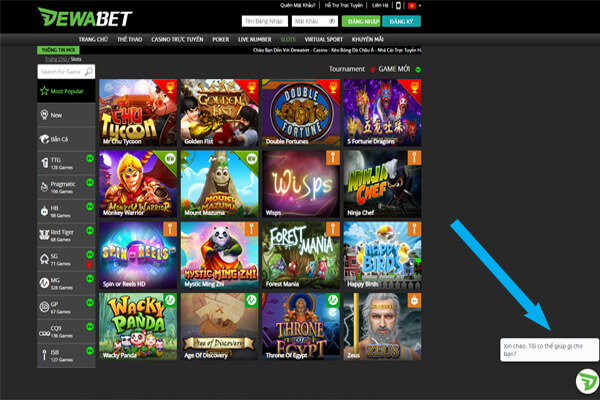Click the red trophy icon beside SG provider
600x400 pixels.
point(90,264)
